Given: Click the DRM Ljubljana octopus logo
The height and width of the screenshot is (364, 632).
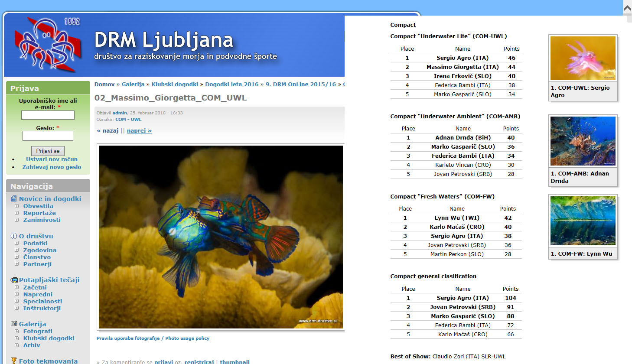Looking at the screenshot, I should tap(48, 44).
